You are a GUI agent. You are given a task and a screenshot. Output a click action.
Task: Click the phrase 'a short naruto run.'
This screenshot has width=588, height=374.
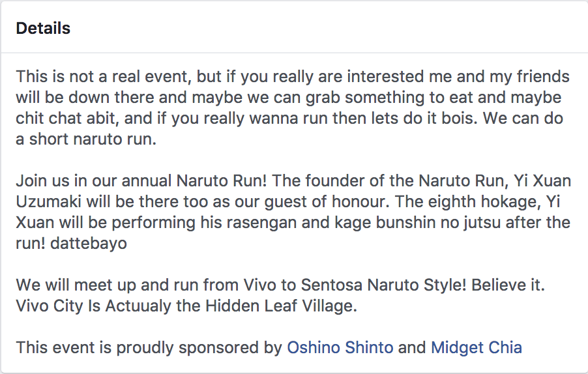coord(86,139)
